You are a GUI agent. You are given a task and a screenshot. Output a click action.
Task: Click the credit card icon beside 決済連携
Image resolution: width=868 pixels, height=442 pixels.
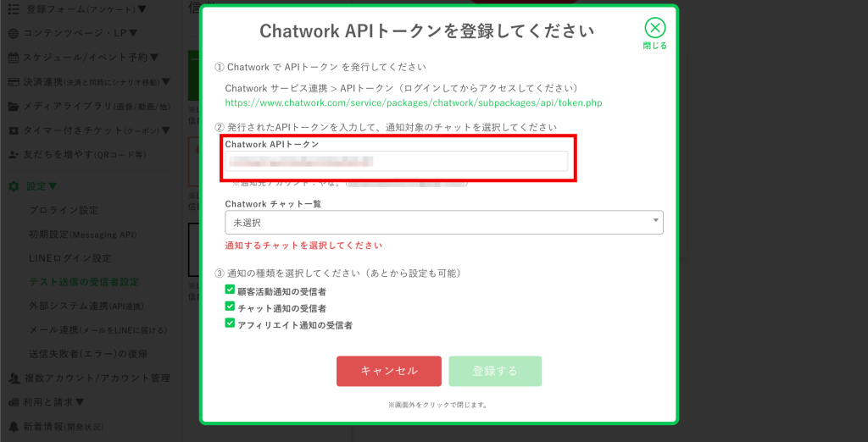tap(14, 82)
